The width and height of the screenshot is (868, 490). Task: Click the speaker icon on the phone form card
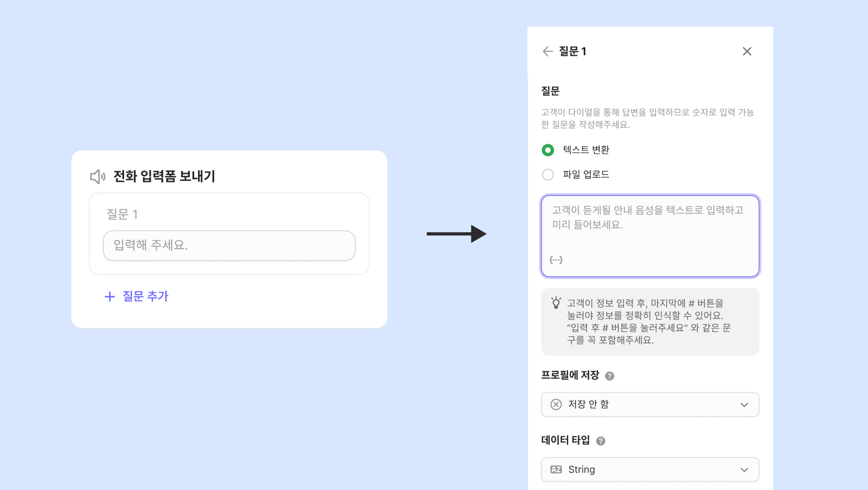pyautogui.click(x=98, y=177)
